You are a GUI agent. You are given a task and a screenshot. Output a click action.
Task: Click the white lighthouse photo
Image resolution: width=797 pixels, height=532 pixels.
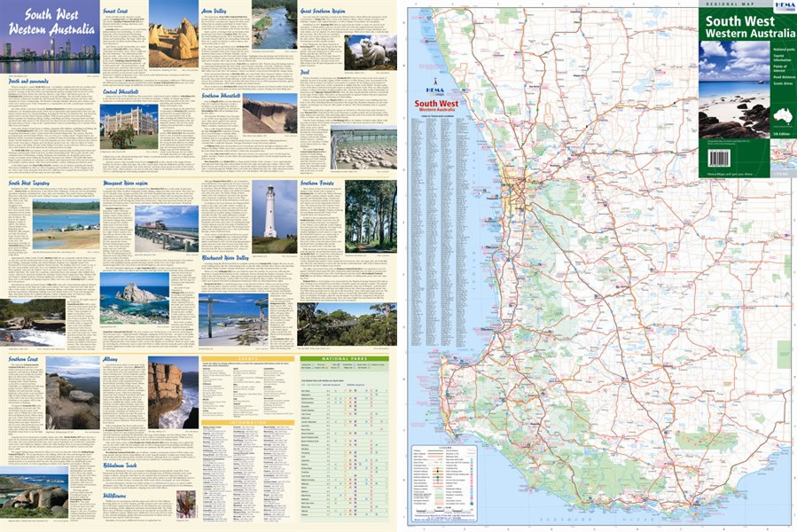click(275, 216)
